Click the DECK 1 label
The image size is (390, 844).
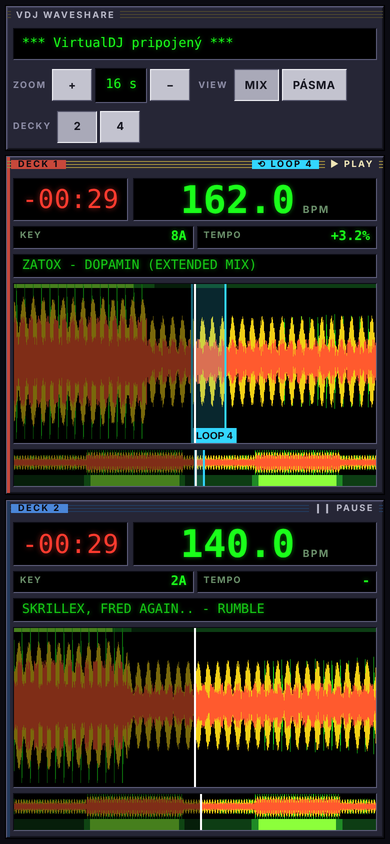pyautogui.click(x=38, y=164)
